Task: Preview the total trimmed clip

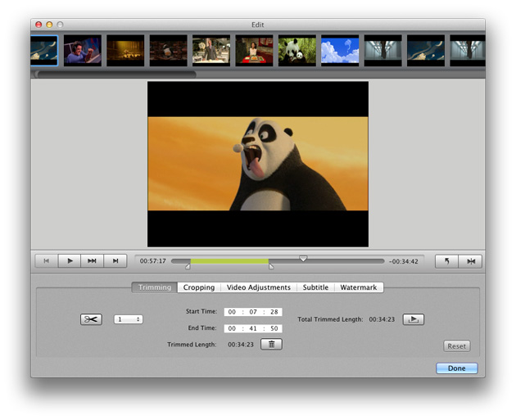Action: tap(414, 319)
